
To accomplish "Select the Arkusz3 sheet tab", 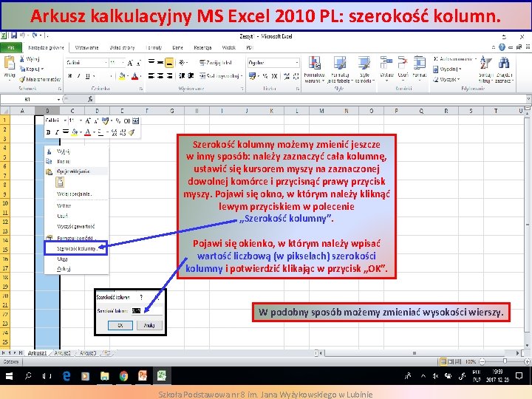I will click(x=88, y=353).
